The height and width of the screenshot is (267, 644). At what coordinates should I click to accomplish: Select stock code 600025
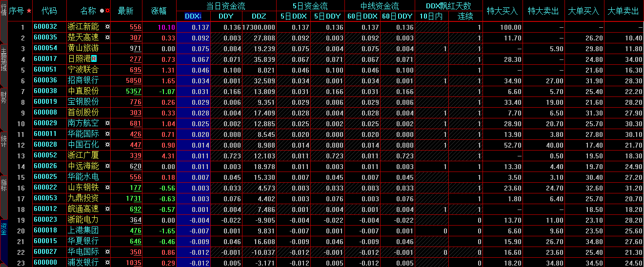[x=45, y=177]
